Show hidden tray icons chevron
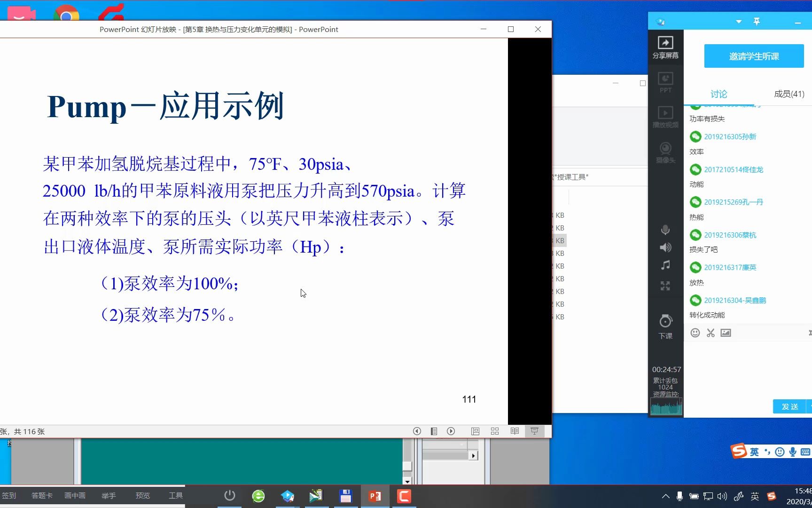The width and height of the screenshot is (812, 508). 665,496
